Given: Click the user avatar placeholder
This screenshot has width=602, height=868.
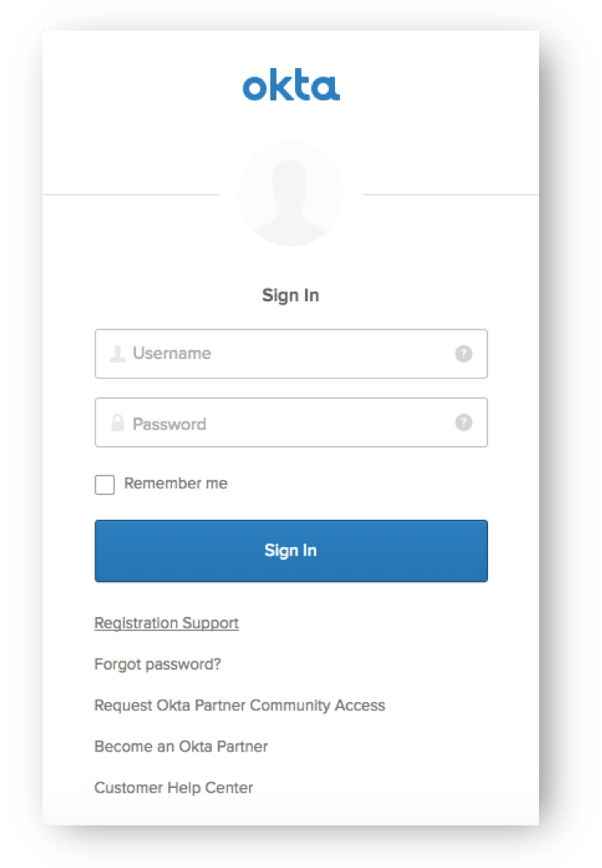Looking at the screenshot, I should (291, 194).
